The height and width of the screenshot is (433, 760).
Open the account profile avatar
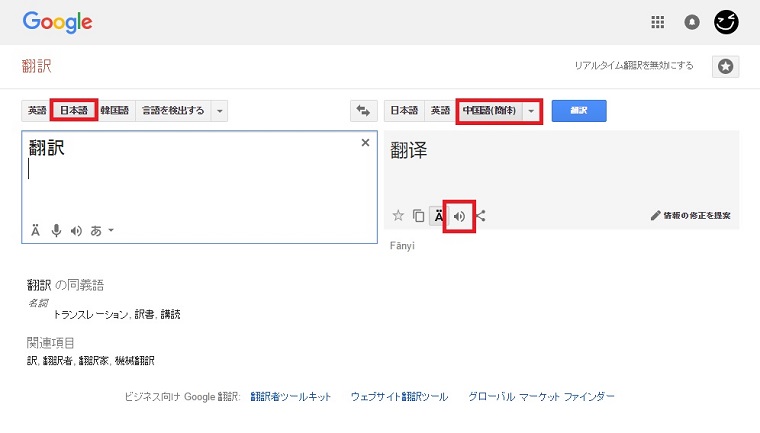point(726,22)
